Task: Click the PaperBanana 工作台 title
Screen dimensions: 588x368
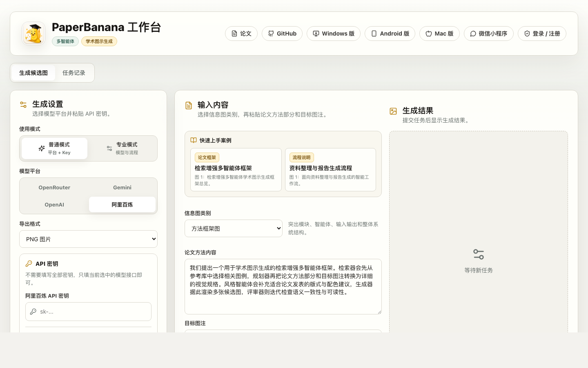Action: (107, 27)
